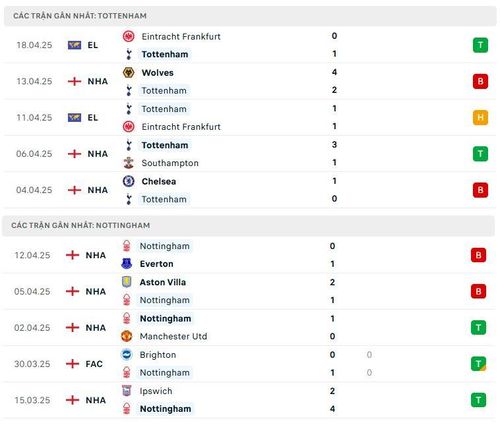Click the red B badge for Wolves match
This screenshot has height=425, width=500.
click(x=480, y=81)
